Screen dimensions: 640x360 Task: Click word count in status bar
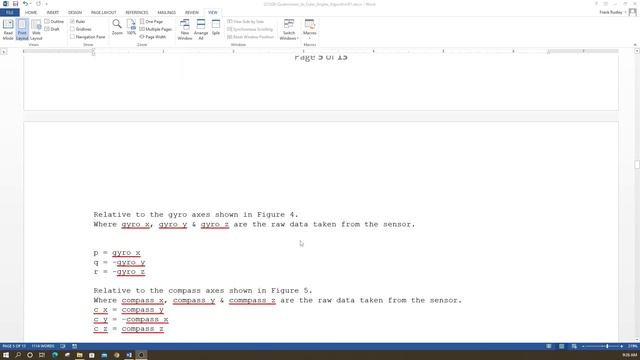43,346
